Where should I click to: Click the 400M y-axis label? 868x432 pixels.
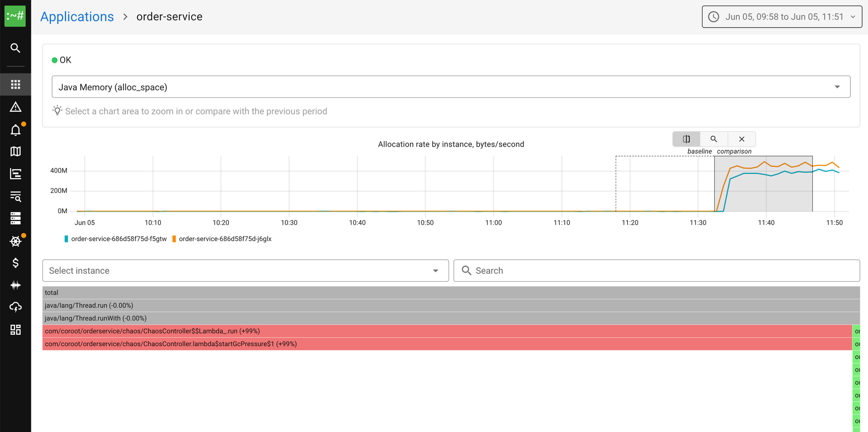(59, 171)
